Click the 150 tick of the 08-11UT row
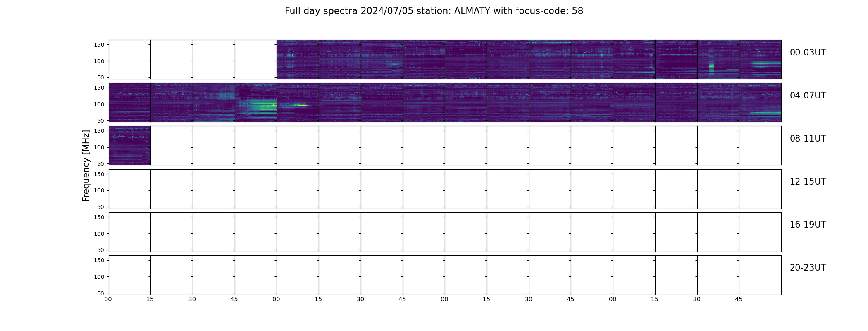The height and width of the screenshot is (331, 868). click(99, 131)
